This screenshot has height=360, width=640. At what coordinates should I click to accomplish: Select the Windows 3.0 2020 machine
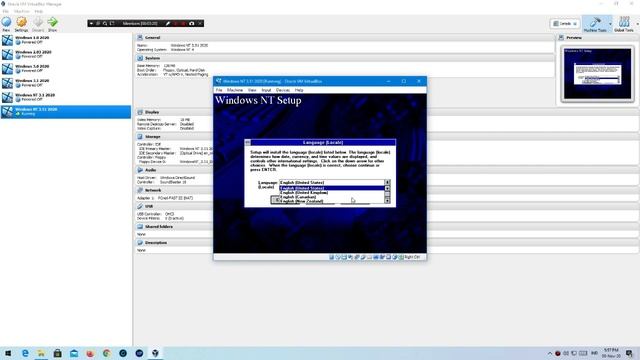click(66, 68)
